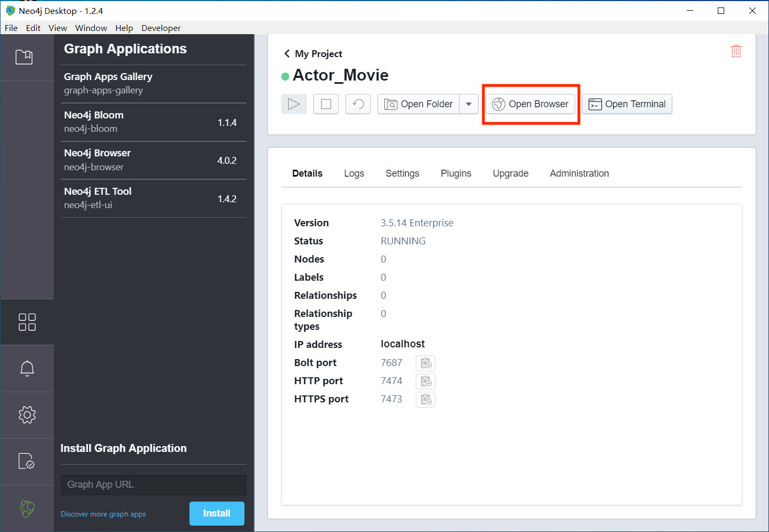Click the 3.5.14 Enterprise version text
The height and width of the screenshot is (532, 769).
point(417,223)
